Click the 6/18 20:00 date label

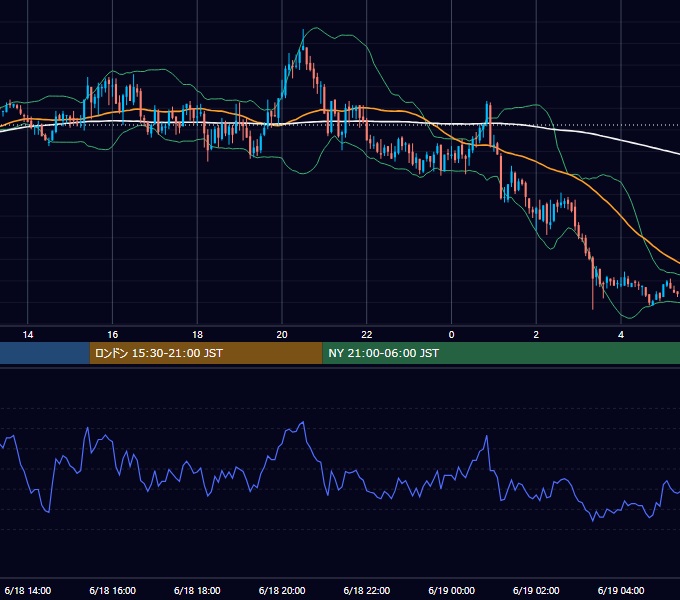tap(282, 590)
